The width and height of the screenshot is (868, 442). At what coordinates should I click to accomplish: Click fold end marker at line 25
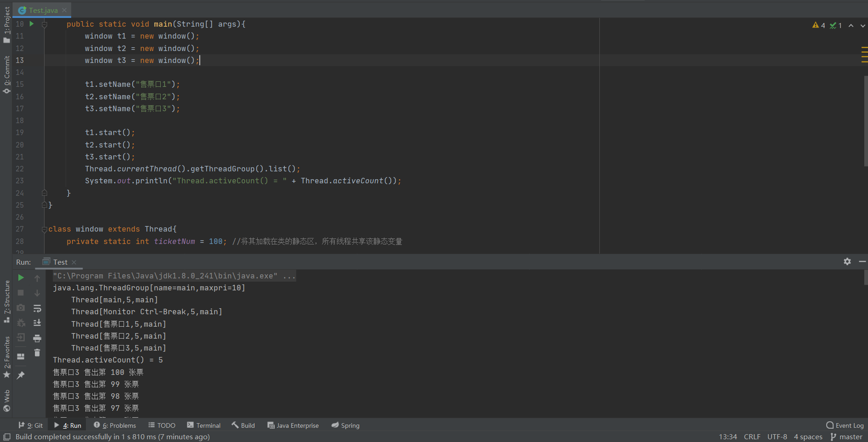coord(45,205)
